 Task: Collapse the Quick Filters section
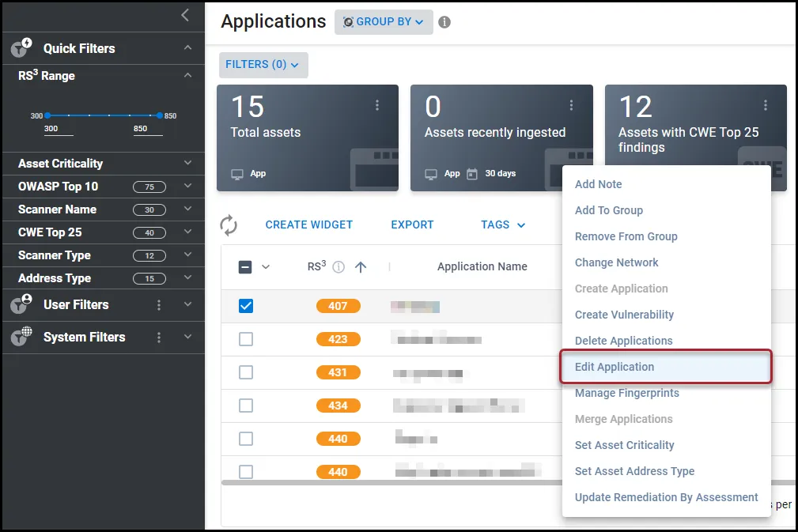pyautogui.click(x=187, y=47)
